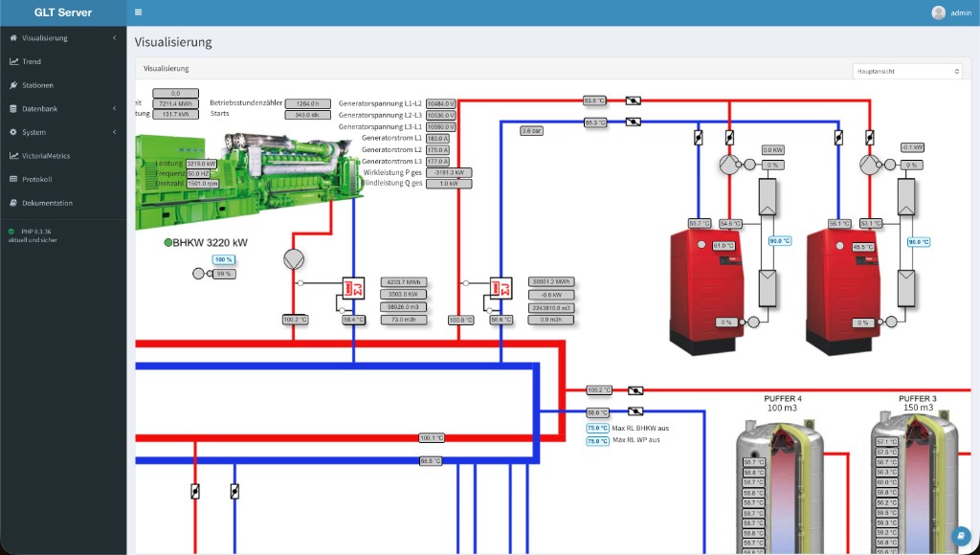Click the 100 % BHKW setpoint field
Image resolution: width=980 pixels, height=555 pixels.
point(224,259)
